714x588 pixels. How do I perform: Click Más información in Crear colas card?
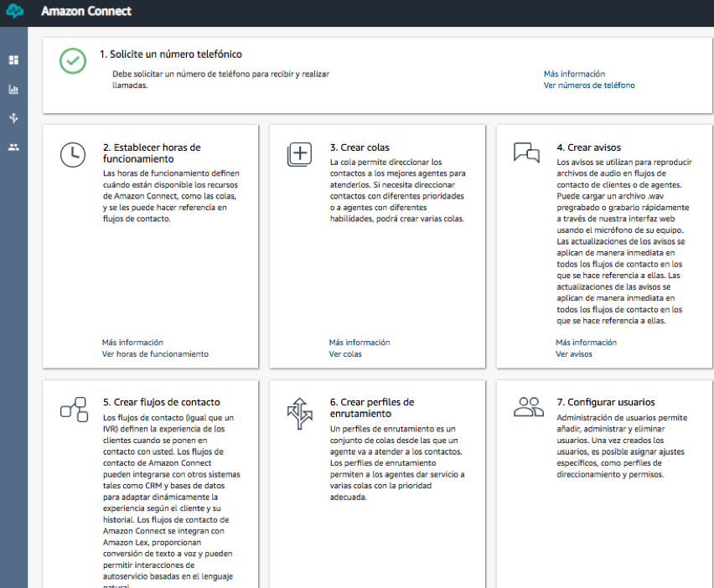click(360, 343)
